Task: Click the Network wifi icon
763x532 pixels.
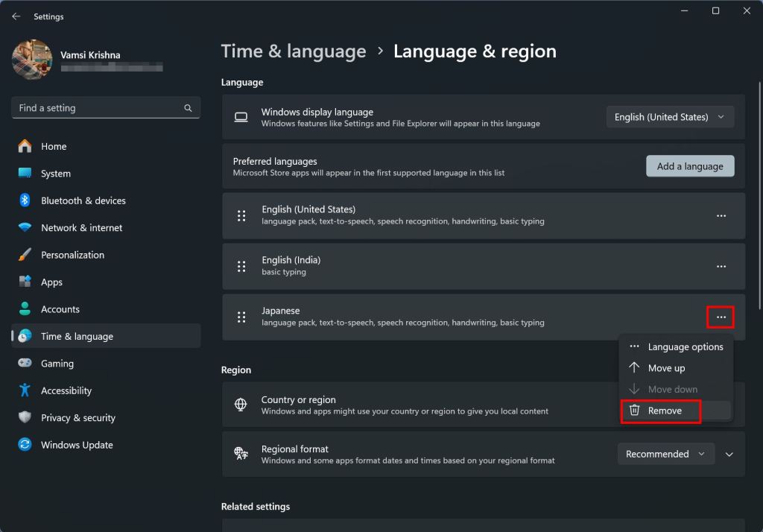Action: coord(25,227)
